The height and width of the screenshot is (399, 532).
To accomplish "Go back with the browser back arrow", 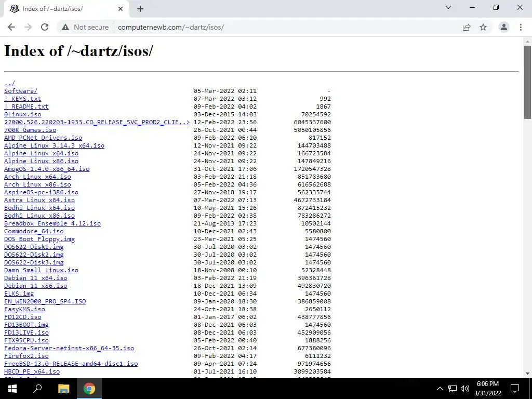I will pyautogui.click(x=11, y=27).
